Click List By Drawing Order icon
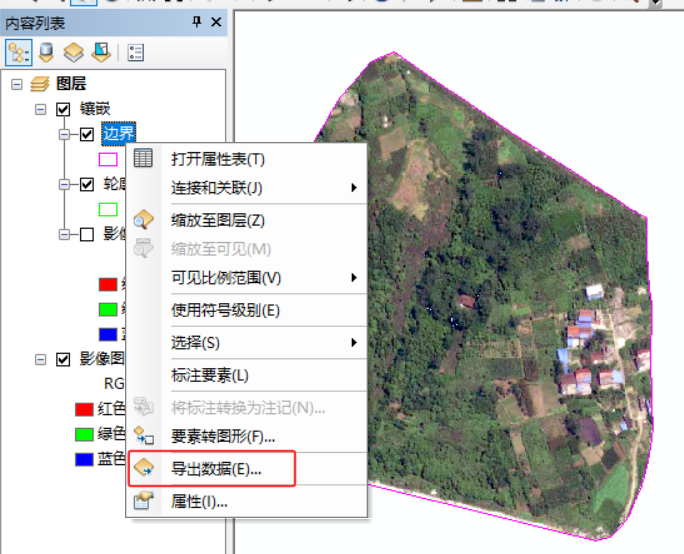 pos(19,53)
